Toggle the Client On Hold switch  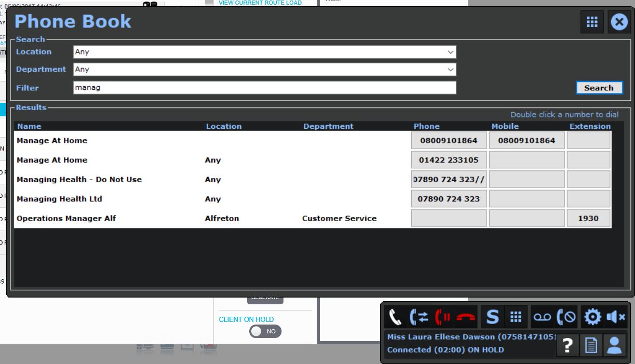(265, 331)
